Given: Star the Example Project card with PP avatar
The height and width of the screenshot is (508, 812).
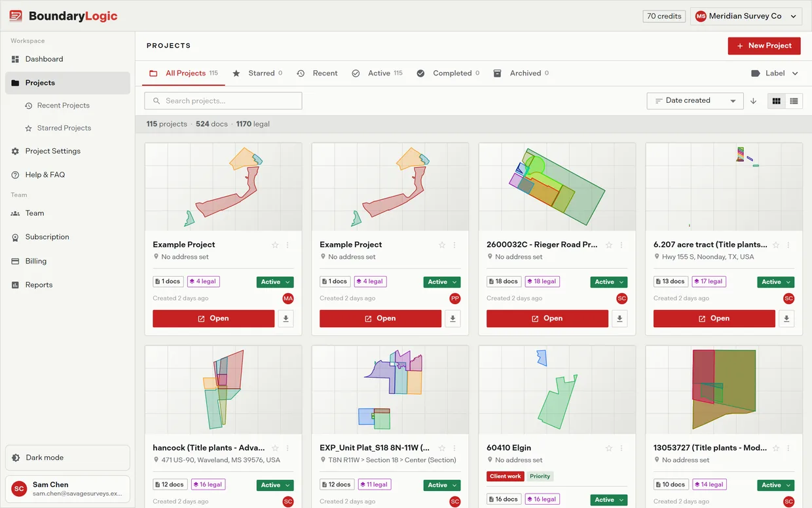Looking at the screenshot, I should 442,245.
